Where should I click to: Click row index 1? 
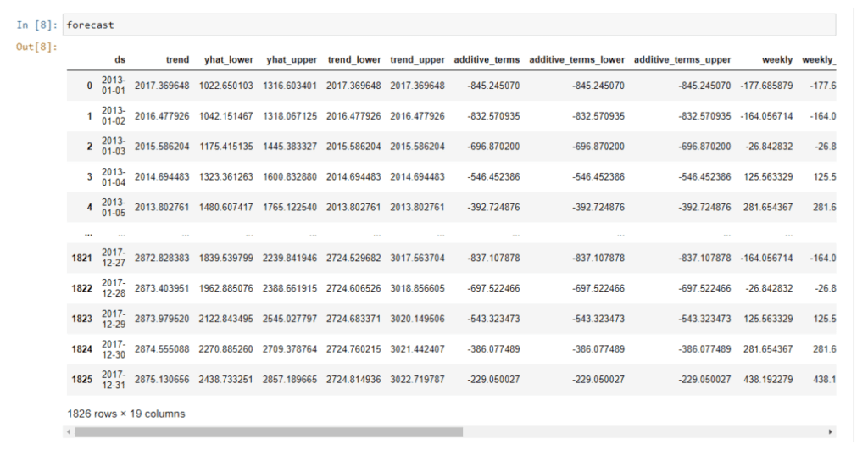point(90,116)
